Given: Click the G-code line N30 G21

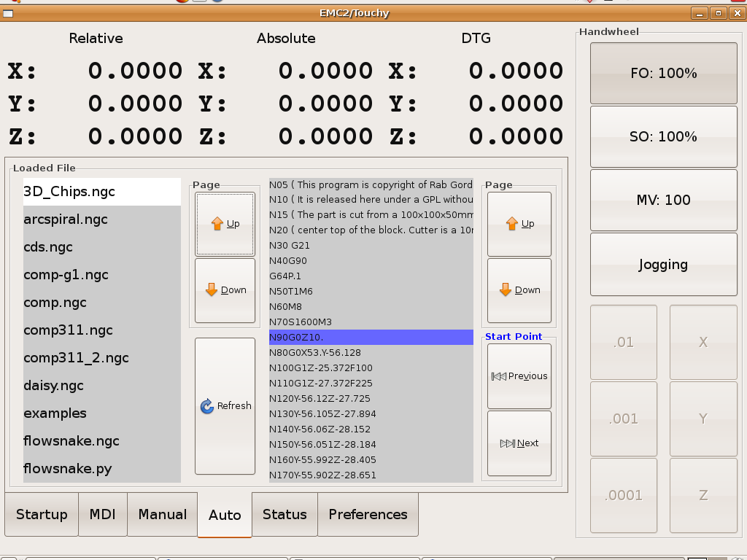Looking at the screenshot, I should click(x=371, y=245).
